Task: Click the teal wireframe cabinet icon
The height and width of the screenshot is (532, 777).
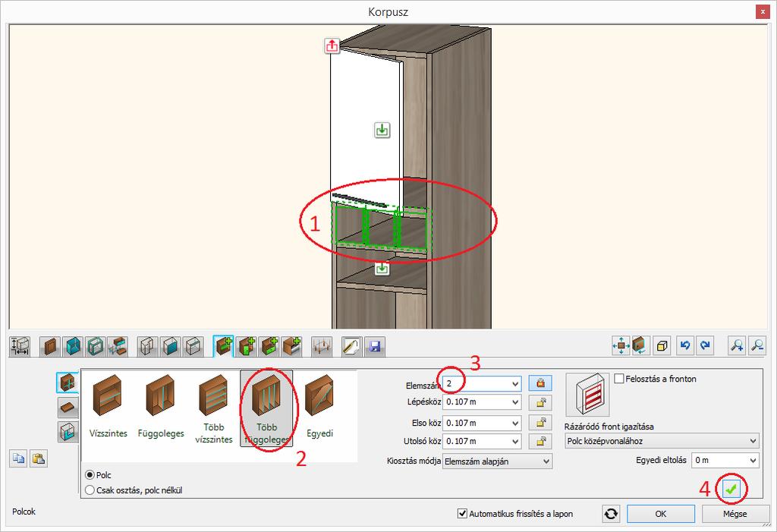Action: coord(95,346)
